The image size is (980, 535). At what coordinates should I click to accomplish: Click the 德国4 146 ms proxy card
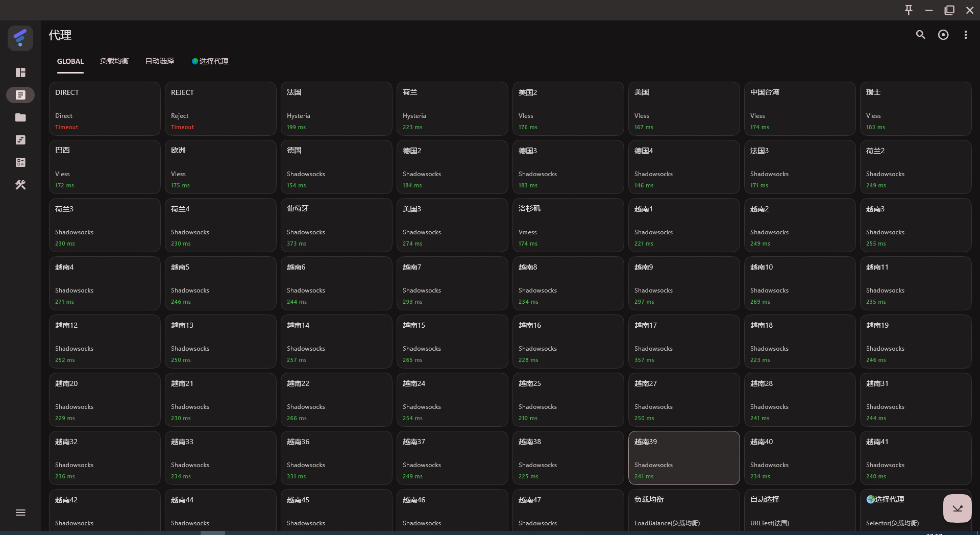click(x=683, y=167)
